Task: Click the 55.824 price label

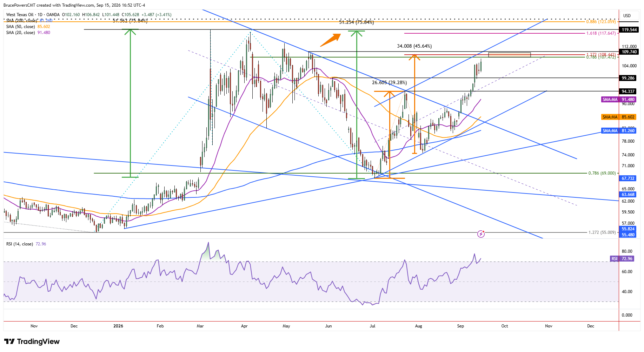Action: pyautogui.click(x=628, y=229)
